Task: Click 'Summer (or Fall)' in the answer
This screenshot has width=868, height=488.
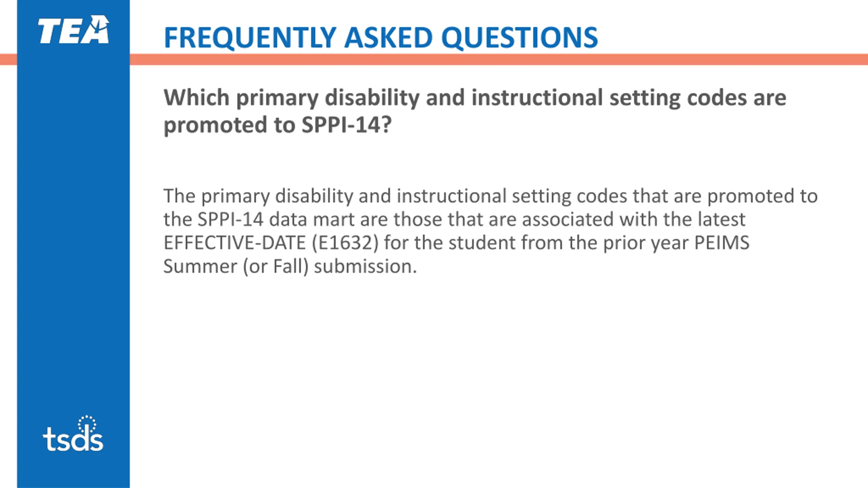Action: point(236,266)
